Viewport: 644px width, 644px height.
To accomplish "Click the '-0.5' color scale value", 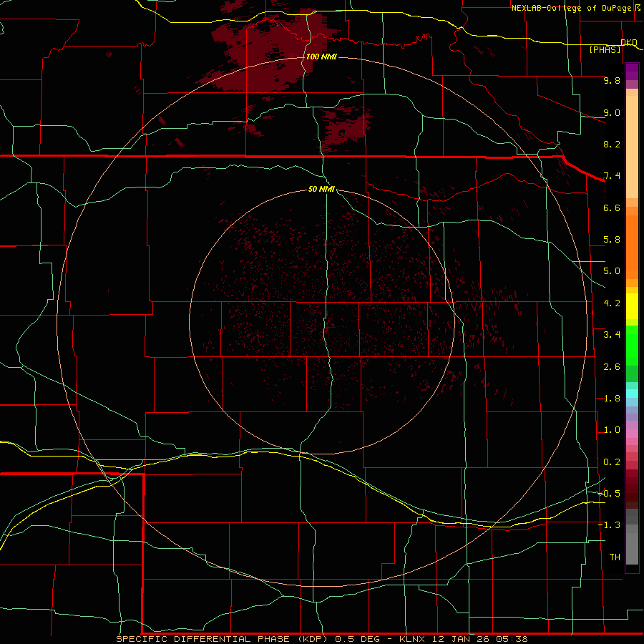I will coord(610,493).
